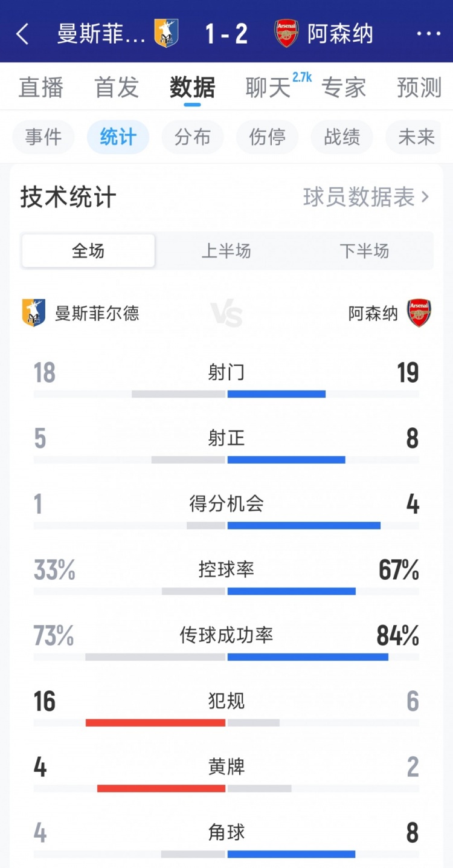Tap the 1 - 2 match score
Image resolution: width=453 pixels, height=868 pixels.
[x=226, y=34]
